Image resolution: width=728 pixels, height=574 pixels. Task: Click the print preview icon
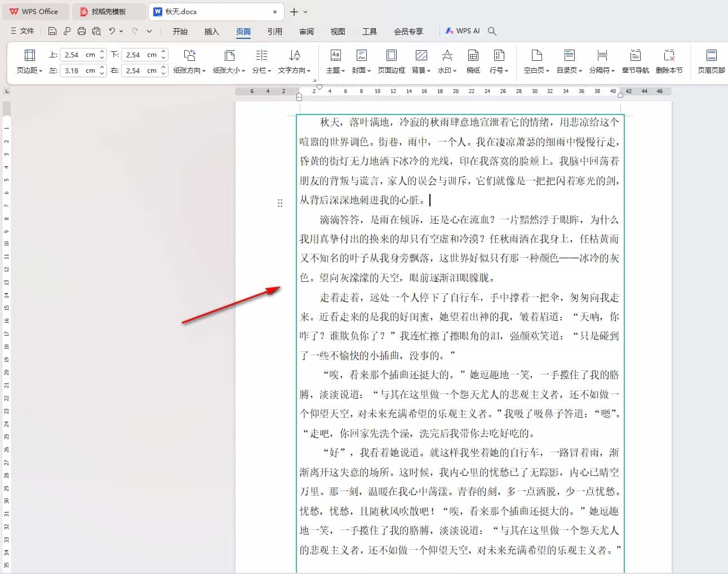point(96,31)
